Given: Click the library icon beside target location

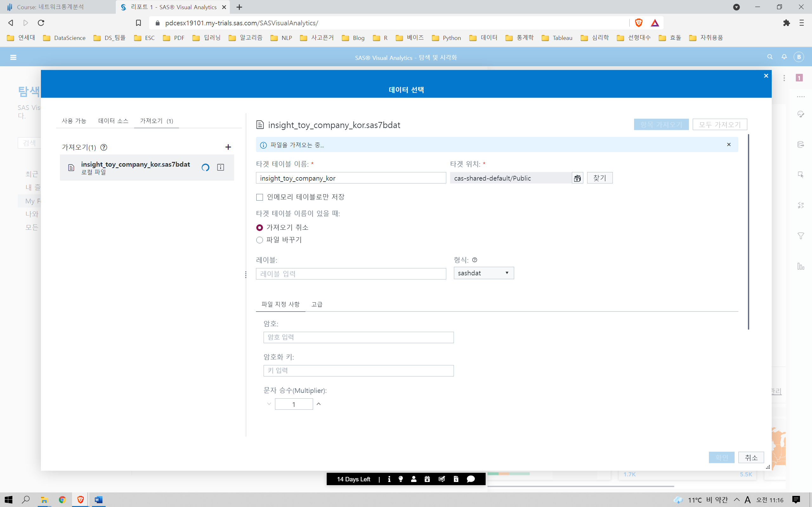Looking at the screenshot, I should click(577, 178).
